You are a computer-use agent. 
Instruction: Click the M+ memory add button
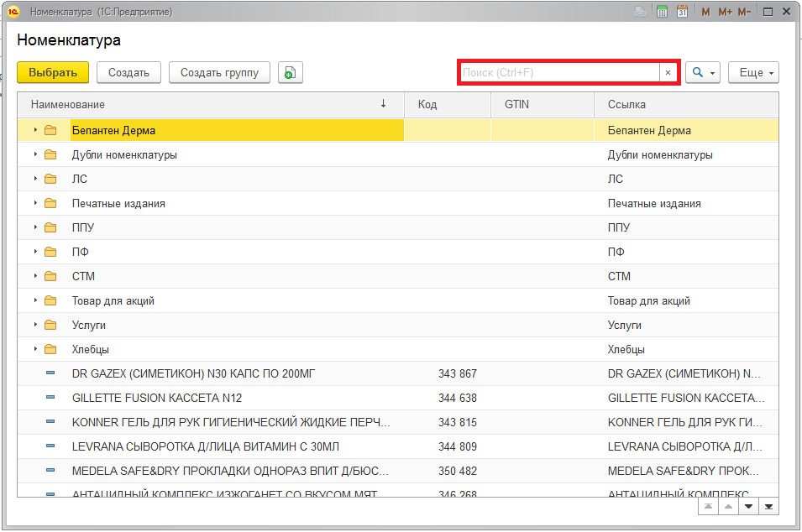pos(726,13)
